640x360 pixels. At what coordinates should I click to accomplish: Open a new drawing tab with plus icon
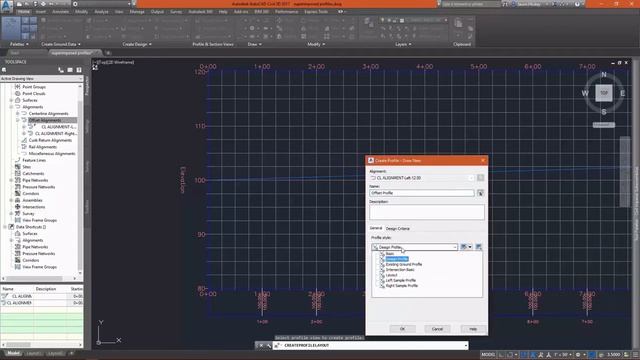(108, 53)
